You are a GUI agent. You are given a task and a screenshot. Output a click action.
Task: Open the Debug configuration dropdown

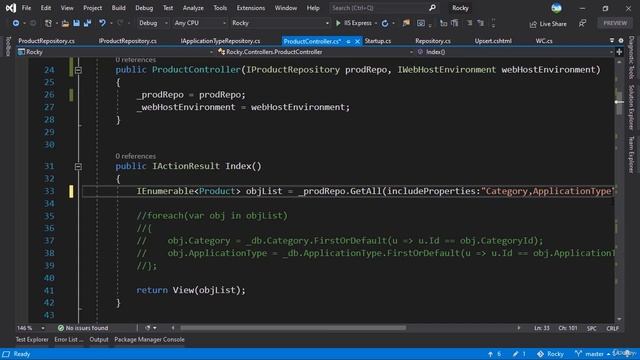click(152, 23)
